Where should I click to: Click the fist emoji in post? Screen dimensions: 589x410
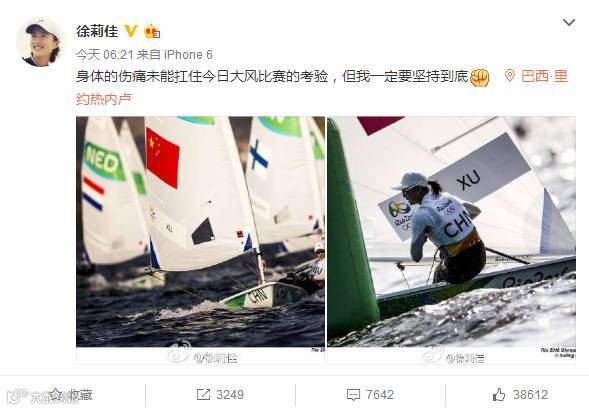coord(479,78)
